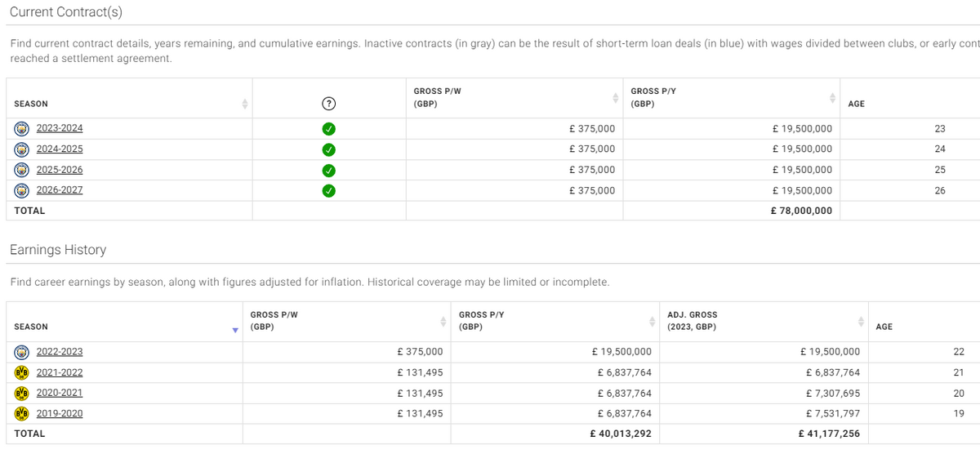
Task: Click the Current Contract(s) heading
Action: 66,11
